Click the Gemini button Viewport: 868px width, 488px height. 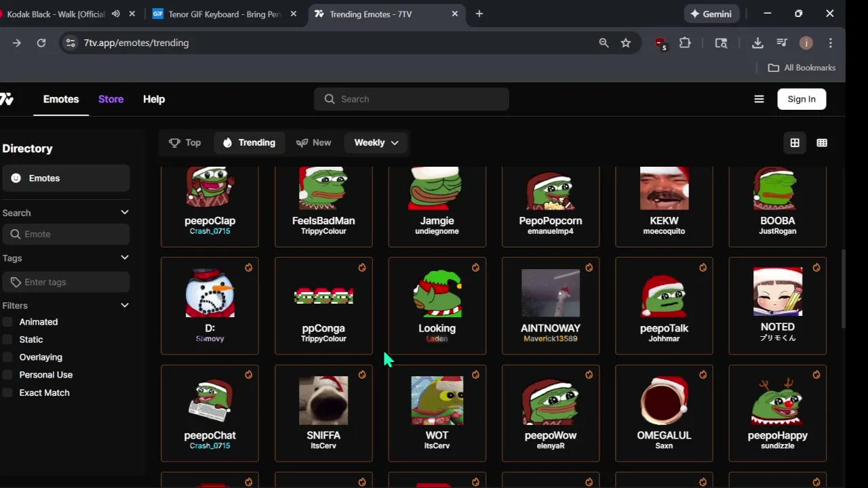coord(711,14)
